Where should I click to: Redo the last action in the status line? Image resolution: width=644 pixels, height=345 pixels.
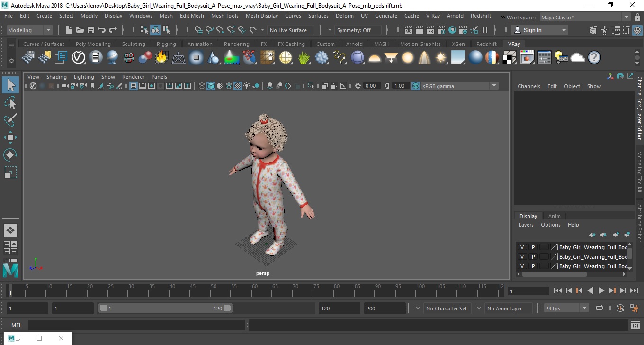[113, 30]
